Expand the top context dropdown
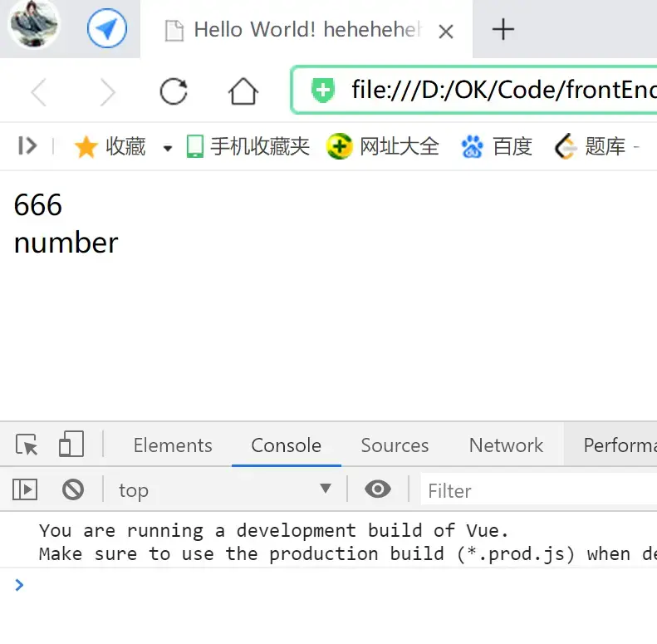 225,489
